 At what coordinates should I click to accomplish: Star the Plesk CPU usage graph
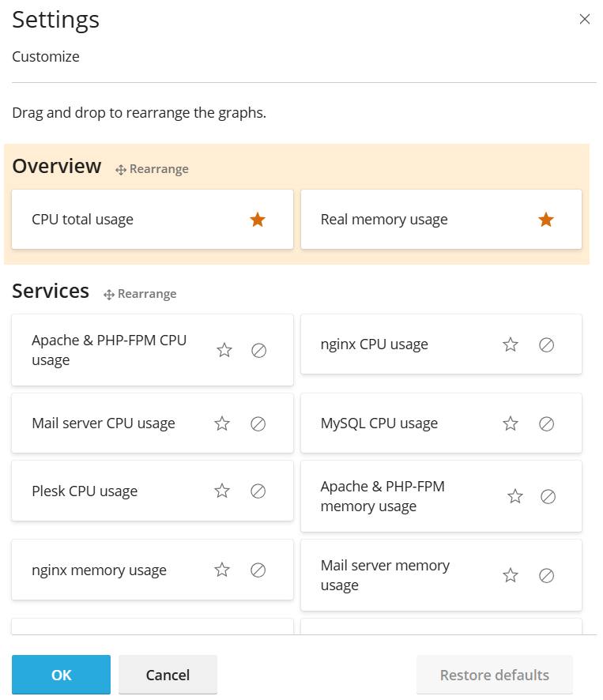point(222,491)
